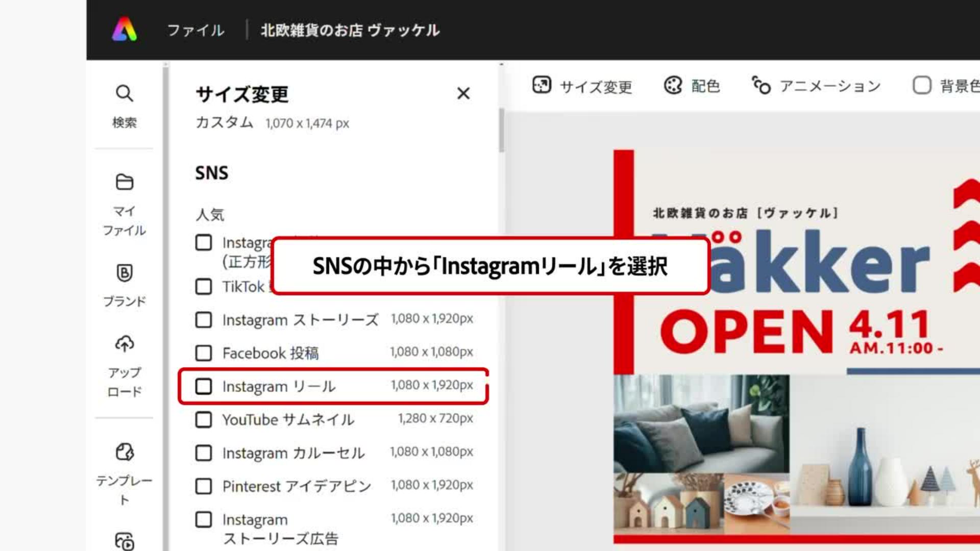Enable the YouTube サムネイル checkbox
Image resolution: width=980 pixels, height=551 pixels.
[204, 420]
